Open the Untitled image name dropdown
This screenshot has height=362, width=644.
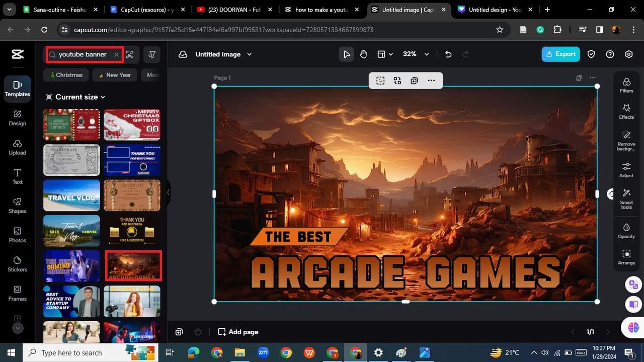click(x=249, y=54)
